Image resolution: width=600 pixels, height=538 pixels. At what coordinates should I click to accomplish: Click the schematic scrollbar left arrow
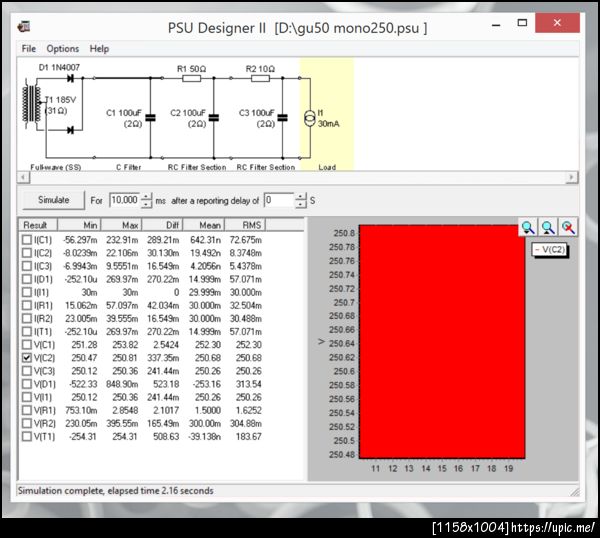tap(23, 177)
